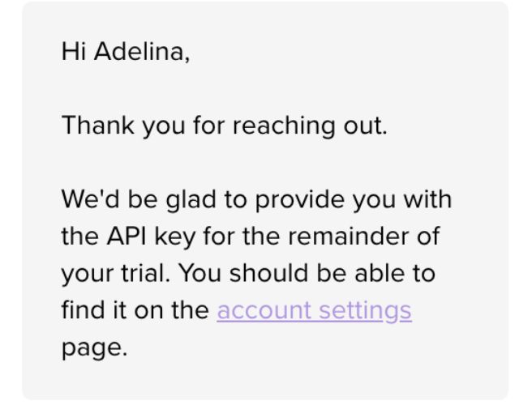532x405 pixels.
Task: Click the word 'account' in the link
Action: pyautogui.click(x=264, y=310)
